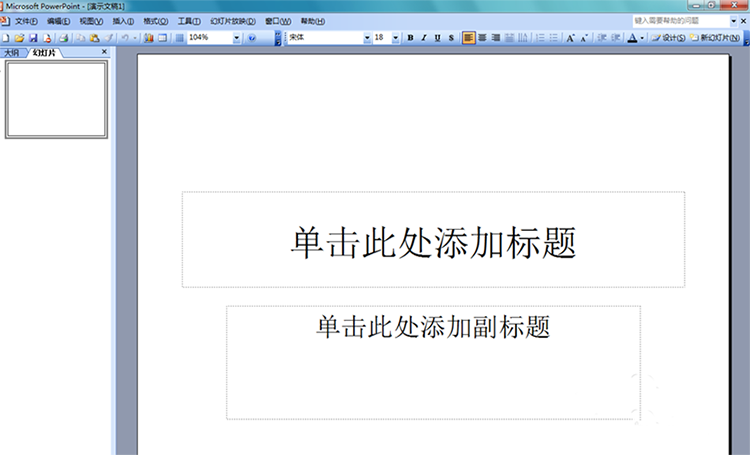This screenshot has width=750, height=455.
Task: Click the 单击此处添加副标题 subtitle placeholder
Action: pos(433,362)
